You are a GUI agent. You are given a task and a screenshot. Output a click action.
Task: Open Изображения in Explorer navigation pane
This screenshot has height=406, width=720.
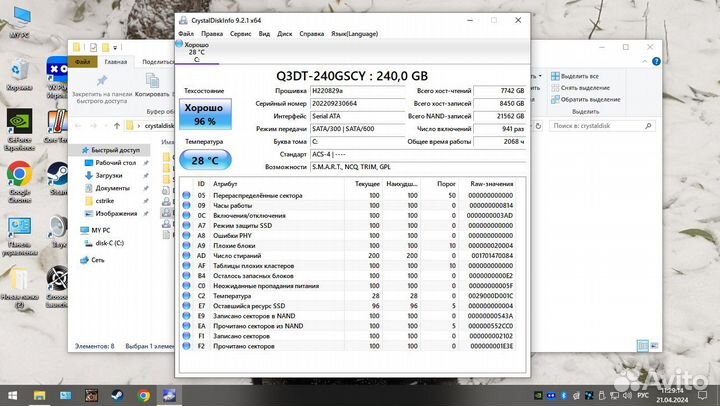tap(111, 214)
